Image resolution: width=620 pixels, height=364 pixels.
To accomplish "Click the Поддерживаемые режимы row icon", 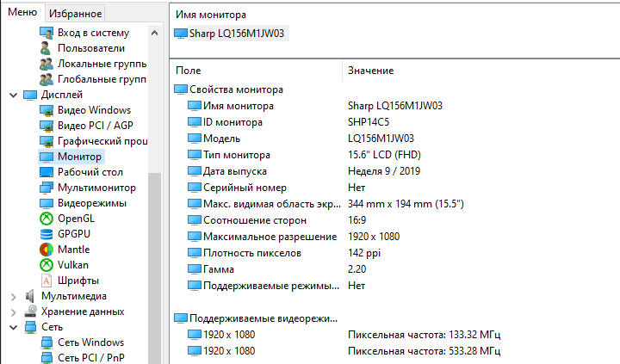I will 194,286.
